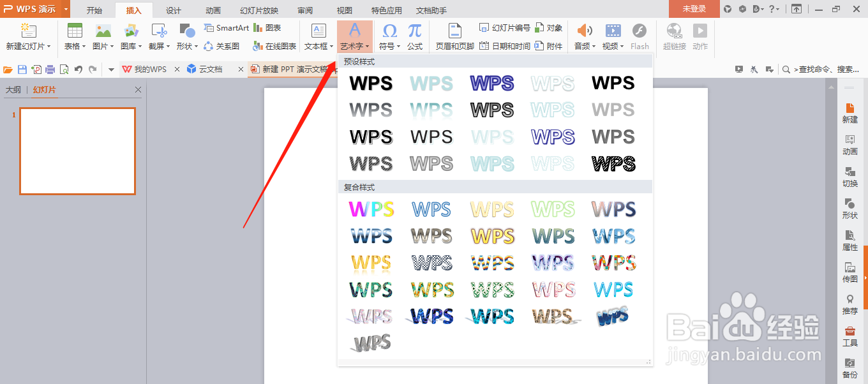Open 在线图表 online charts
The height and width of the screenshot is (384, 868).
[275, 46]
